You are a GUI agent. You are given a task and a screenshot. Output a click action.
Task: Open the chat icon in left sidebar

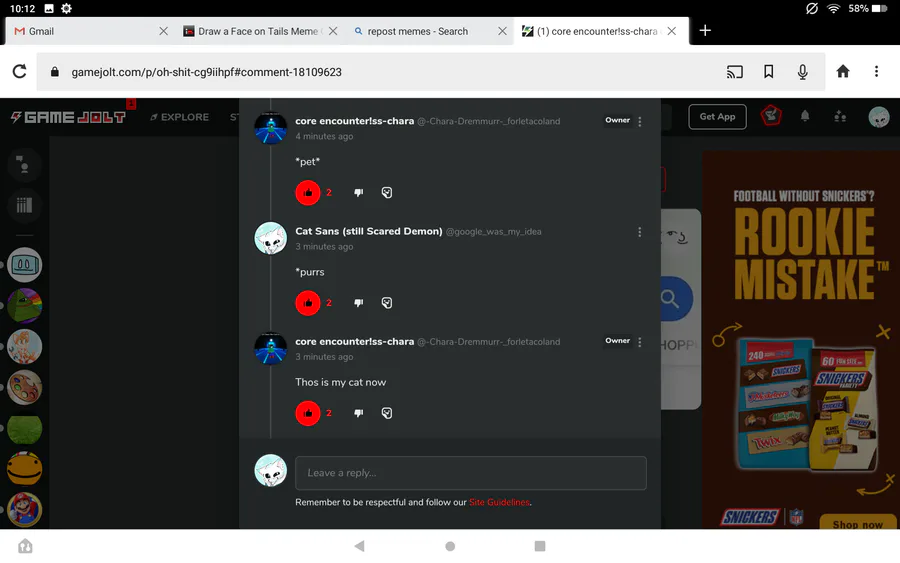[x=24, y=165]
